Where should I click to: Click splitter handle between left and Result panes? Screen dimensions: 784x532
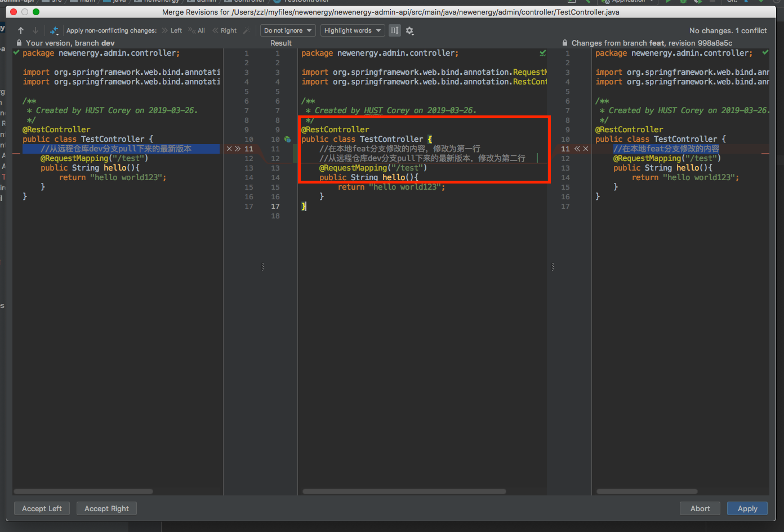(262, 267)
